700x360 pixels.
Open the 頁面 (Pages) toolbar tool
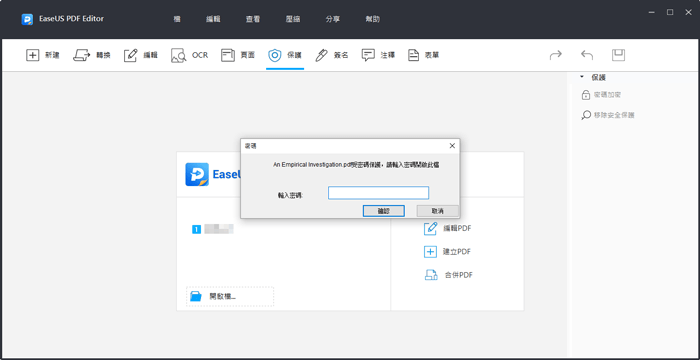coord(238,55)
